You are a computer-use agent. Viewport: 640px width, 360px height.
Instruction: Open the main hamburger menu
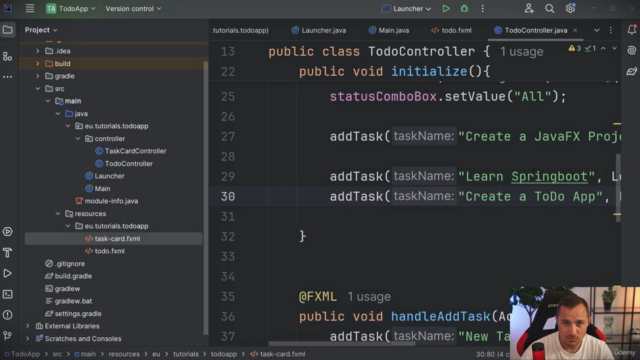click(30, 8)
